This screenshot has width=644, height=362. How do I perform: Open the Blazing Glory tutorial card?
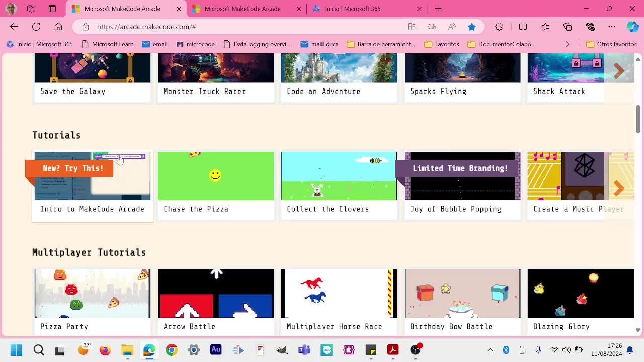point(581,302)
